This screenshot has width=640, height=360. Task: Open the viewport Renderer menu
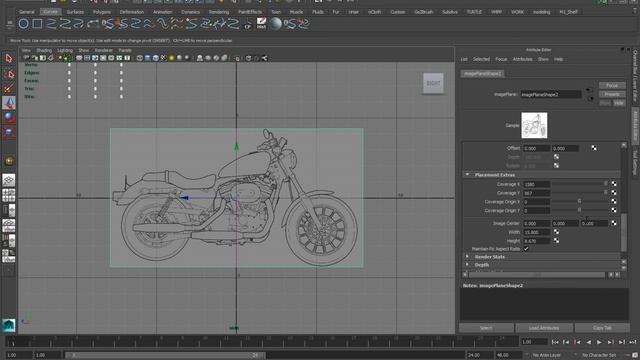pyautogui.click(x=104, y=50)
